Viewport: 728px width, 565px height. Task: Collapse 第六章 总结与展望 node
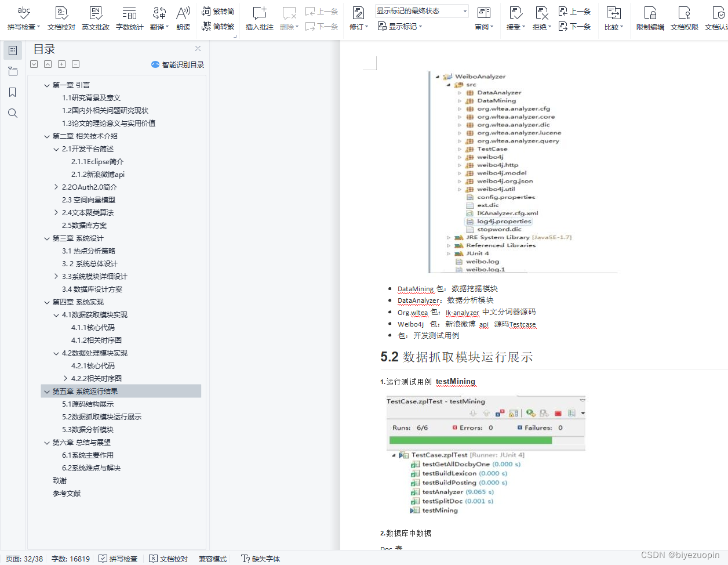[47, 443]
